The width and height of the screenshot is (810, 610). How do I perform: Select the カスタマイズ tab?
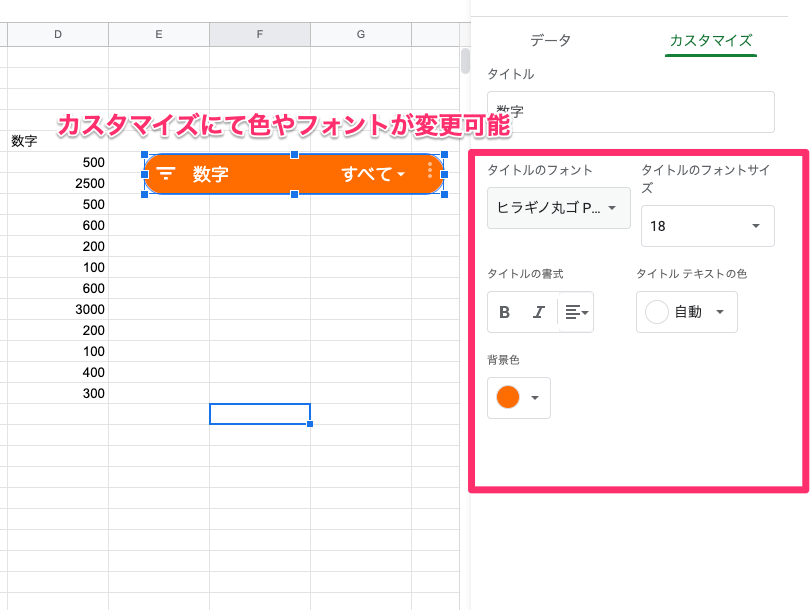coord(711,41)
